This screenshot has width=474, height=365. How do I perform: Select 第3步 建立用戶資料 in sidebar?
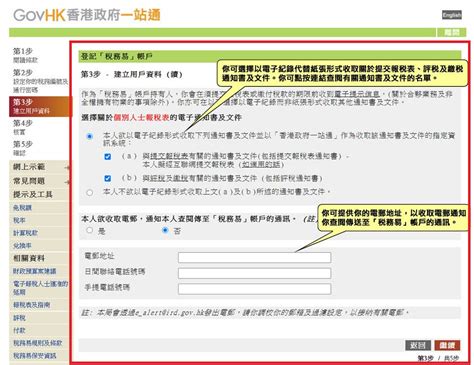39,106
